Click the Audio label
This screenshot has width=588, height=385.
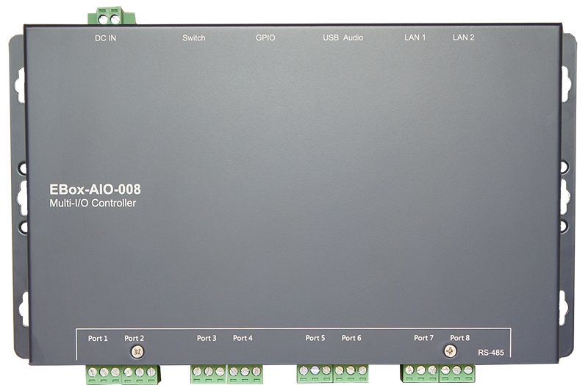[x=354, y=37]
